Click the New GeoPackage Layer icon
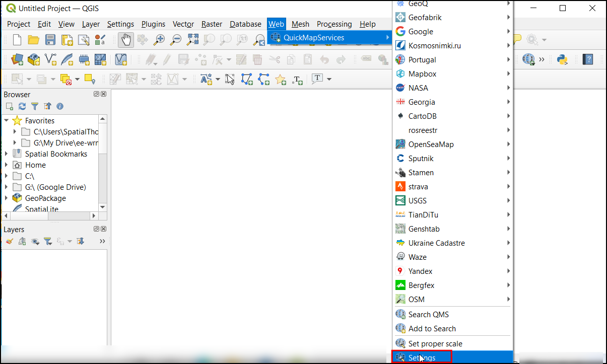 tap(34, 60)
